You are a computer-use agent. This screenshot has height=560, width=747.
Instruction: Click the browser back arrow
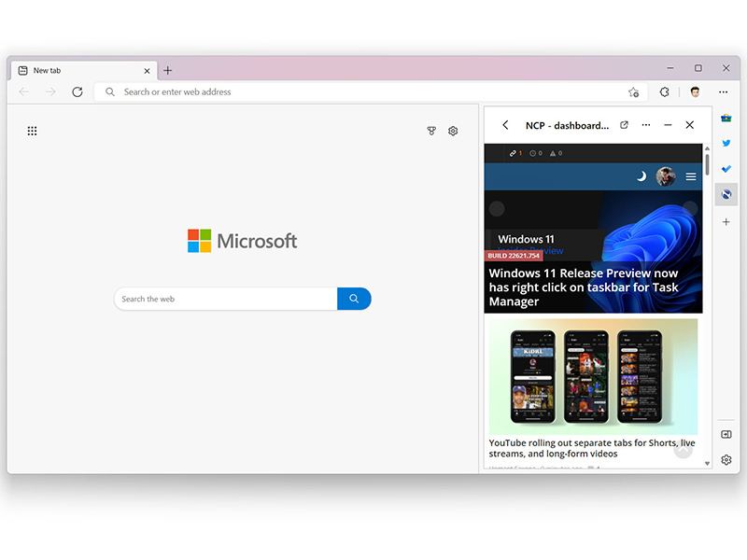coord(24,91)
